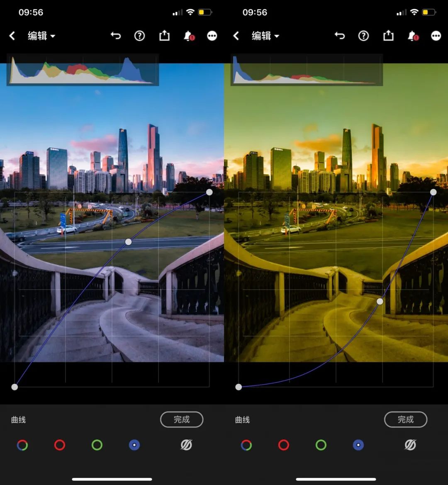448x485 pixels.
Task: Open notifications bell on right screen
Action: pos(413,36)
